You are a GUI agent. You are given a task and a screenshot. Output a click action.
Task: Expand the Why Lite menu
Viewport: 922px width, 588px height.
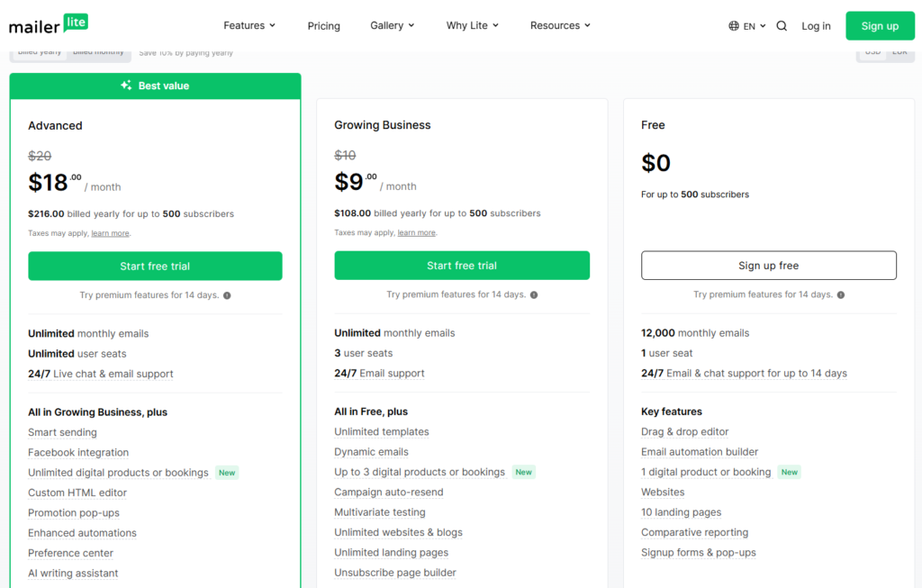tap(472, 25)
